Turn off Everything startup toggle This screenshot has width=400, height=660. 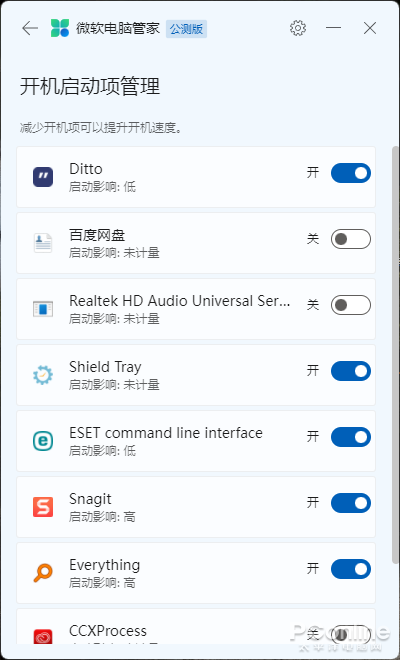351,570
